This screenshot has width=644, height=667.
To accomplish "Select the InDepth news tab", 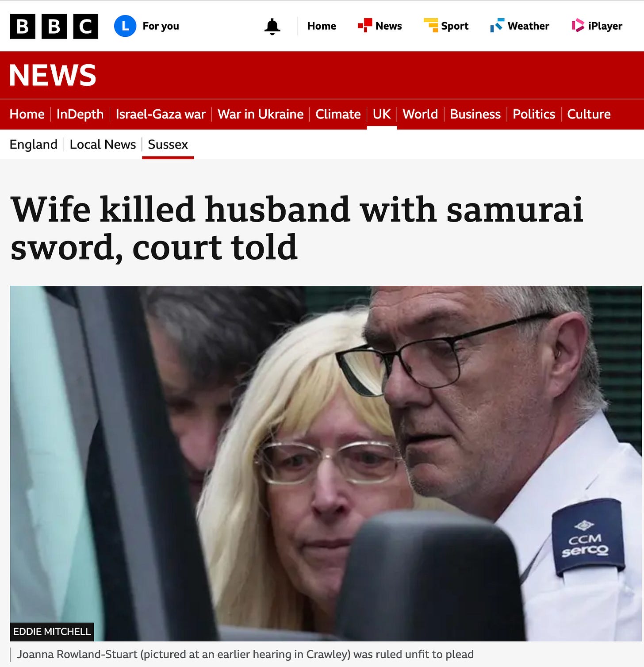I will coord(80,114).
